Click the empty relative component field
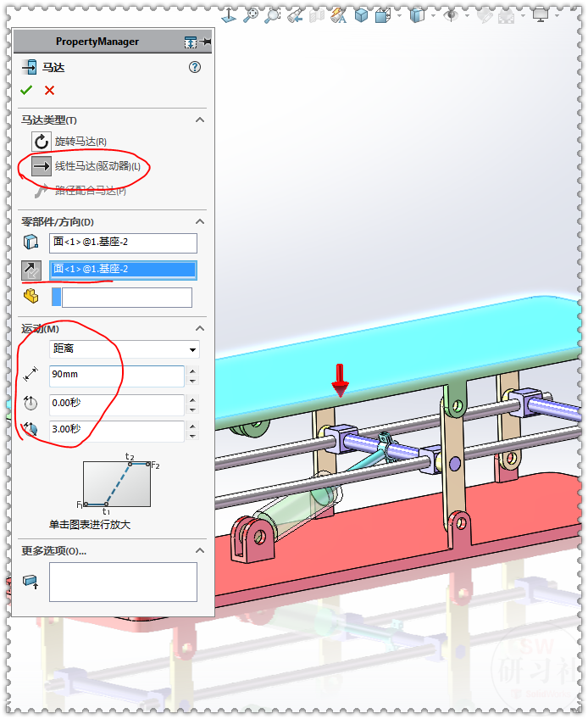Viewport: 588px width, 719px height. pyautogui.click(x=127, y=298)
